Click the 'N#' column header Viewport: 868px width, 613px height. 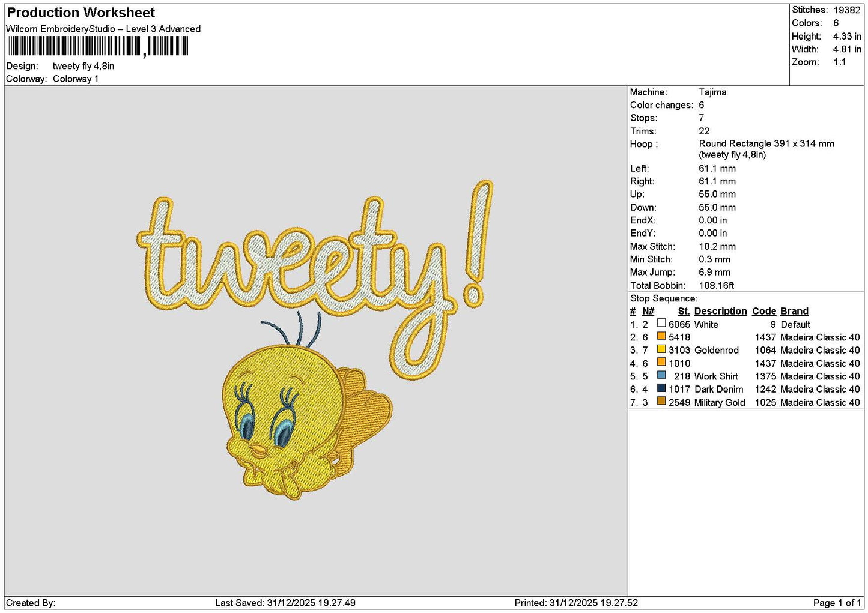[x=648, y=311]
